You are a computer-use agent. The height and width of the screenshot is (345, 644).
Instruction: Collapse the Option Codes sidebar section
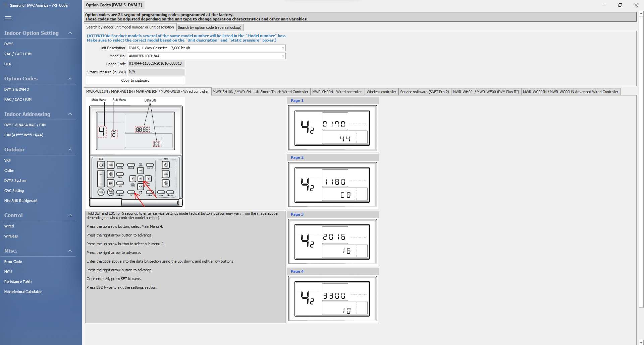(70, 79)
